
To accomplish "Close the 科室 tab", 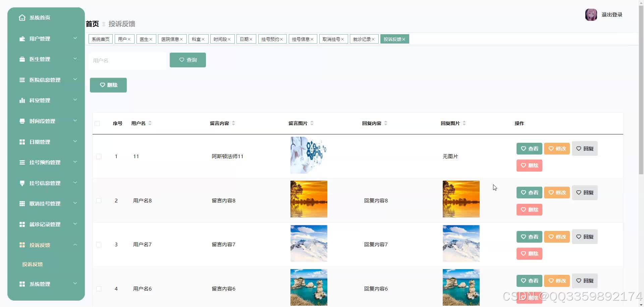I will [x=203, y=39].
